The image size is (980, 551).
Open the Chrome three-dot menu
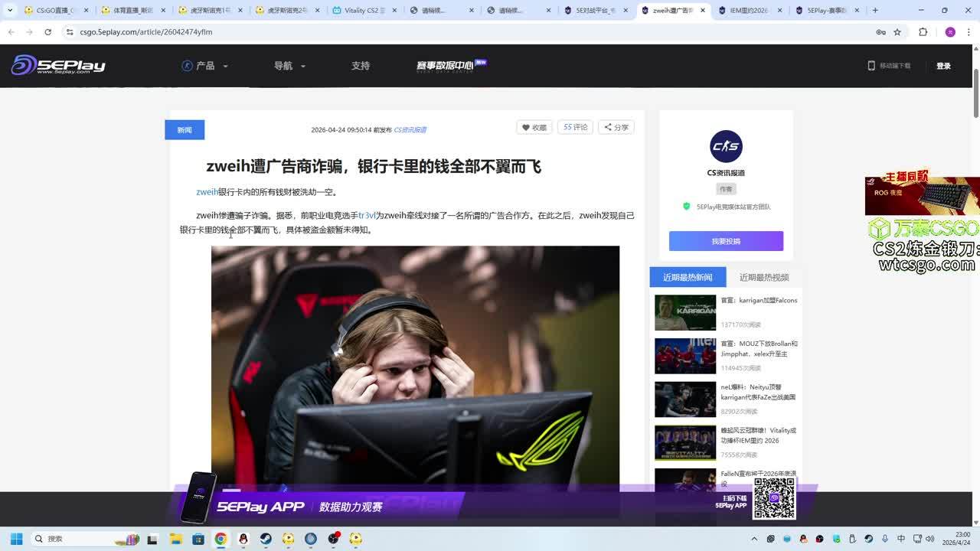coord(969,32)
